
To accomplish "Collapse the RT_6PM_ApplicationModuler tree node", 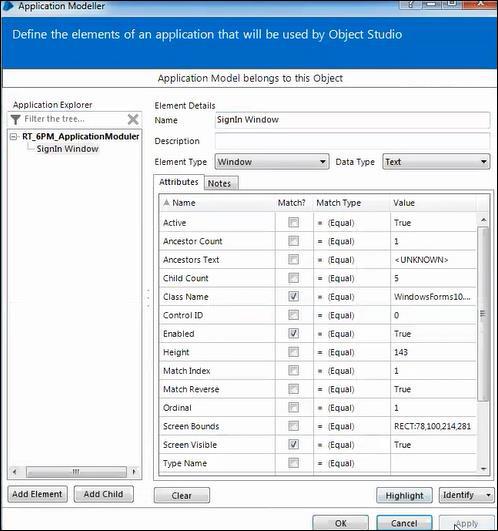I will (14, 137).
